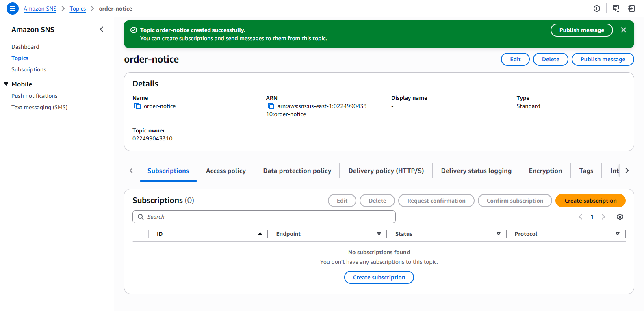Click page number 1 in pagination
Image resolution: width=644 pixels, height=311 pixels.
click(592, 217)
